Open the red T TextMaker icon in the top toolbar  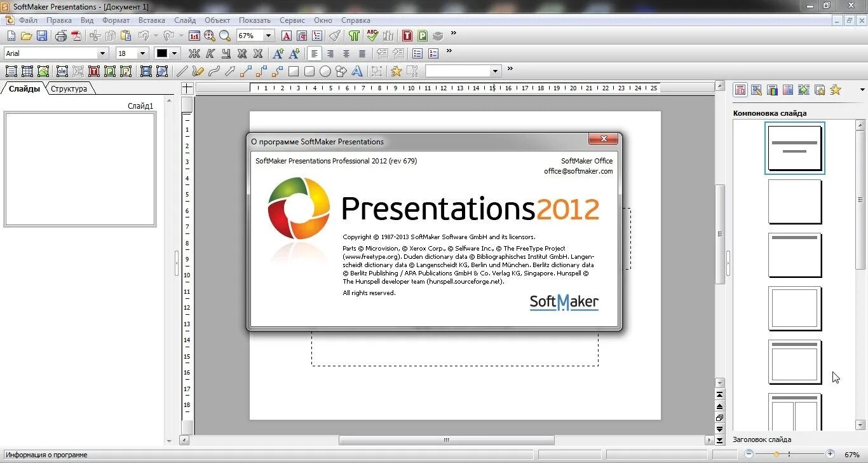coord(407,36)
